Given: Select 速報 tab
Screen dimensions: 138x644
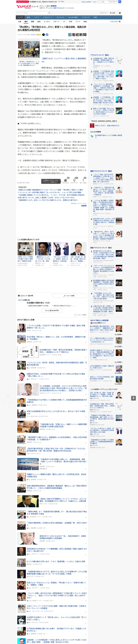Looking at the screenshot, I should [x=28, y=17].
